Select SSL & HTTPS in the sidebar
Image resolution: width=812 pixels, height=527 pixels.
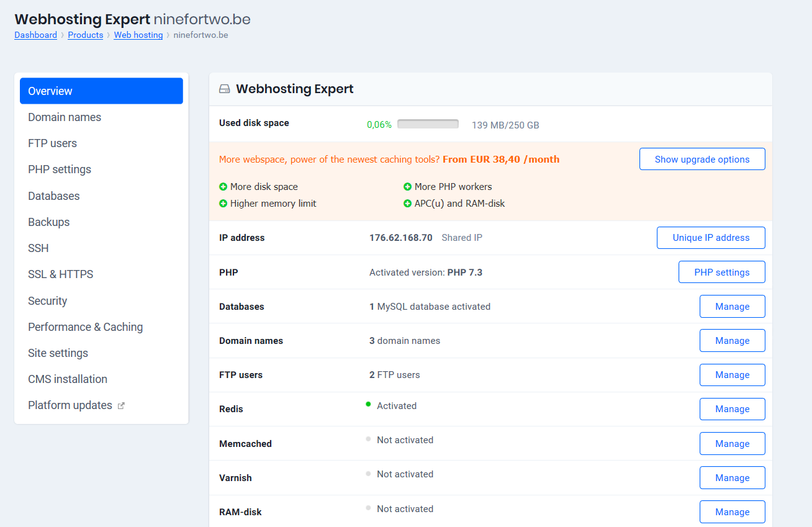(x=60, y=274)
